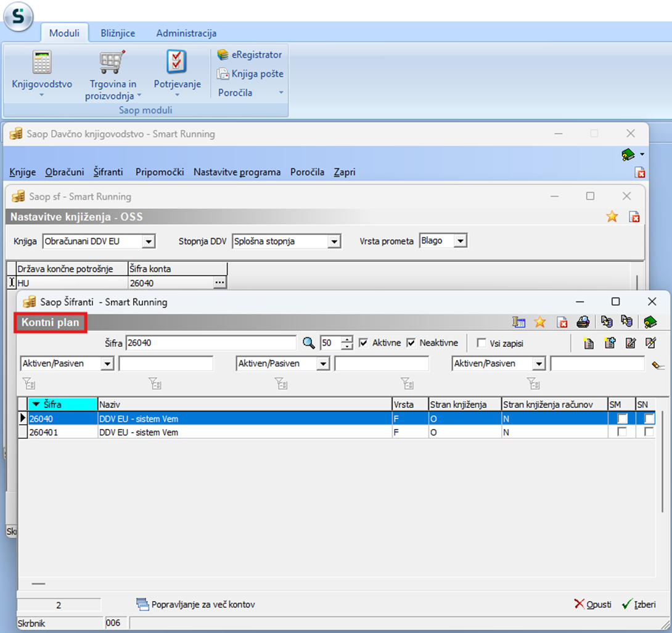Click the Opusti button

click(x=593, y=604)
